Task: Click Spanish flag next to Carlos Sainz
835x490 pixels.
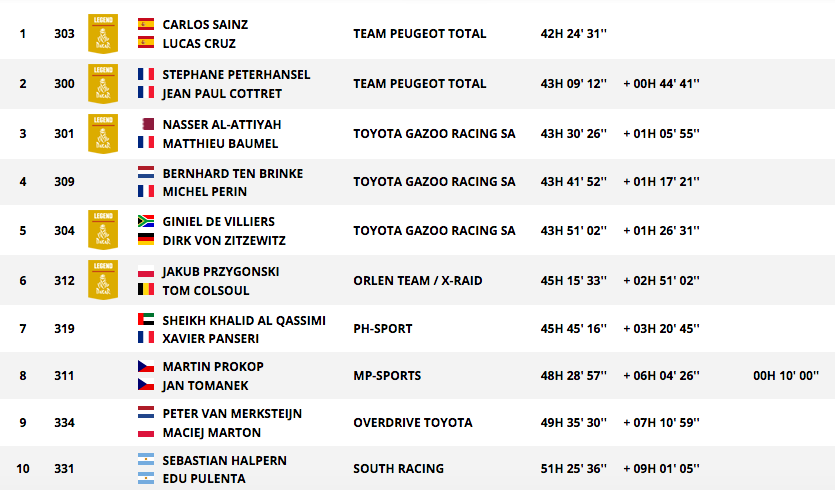Action: pos(146,24)
